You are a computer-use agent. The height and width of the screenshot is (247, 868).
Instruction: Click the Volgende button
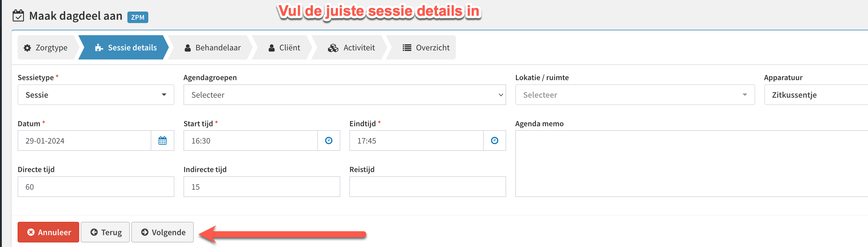[163, 232]
